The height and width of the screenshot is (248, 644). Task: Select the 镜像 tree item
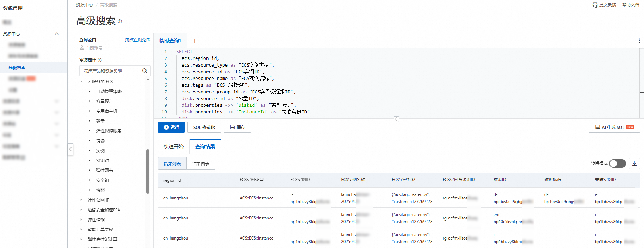click(x=100, y=141)
